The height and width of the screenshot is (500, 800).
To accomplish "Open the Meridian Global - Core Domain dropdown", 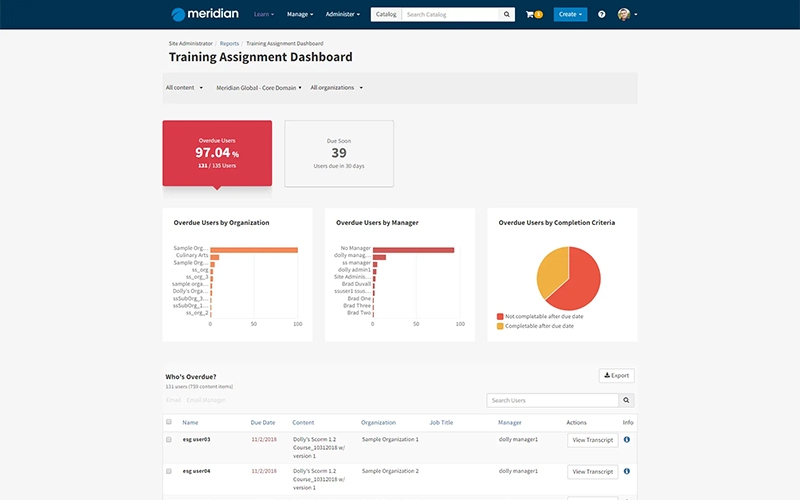I will [258, 88].
